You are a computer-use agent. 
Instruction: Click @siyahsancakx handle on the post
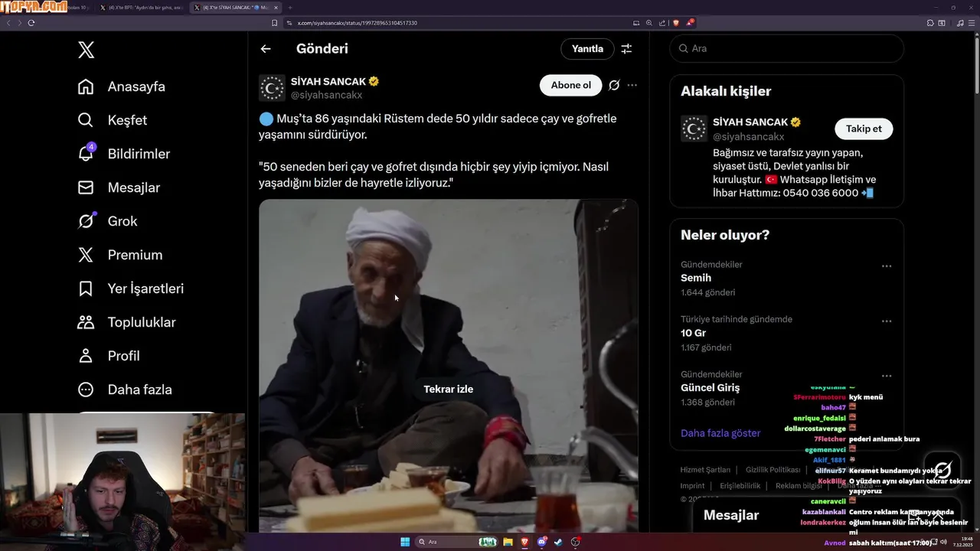327,95
